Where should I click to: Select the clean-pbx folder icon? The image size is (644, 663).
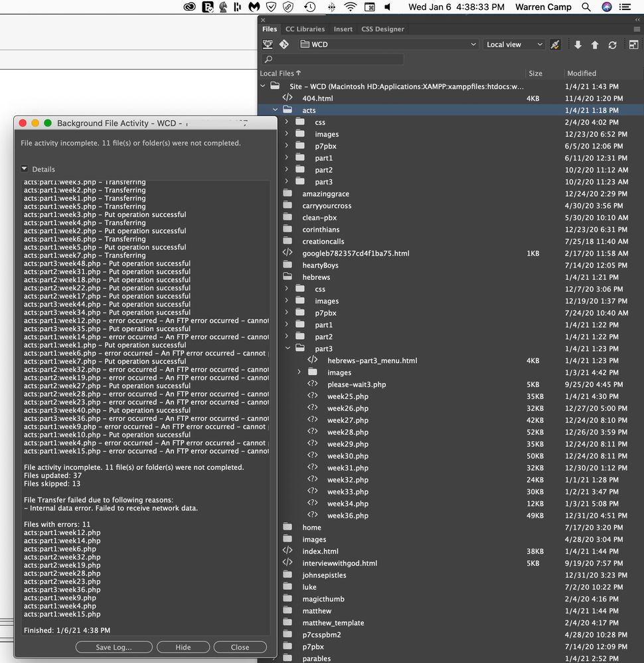click(287, 217)
